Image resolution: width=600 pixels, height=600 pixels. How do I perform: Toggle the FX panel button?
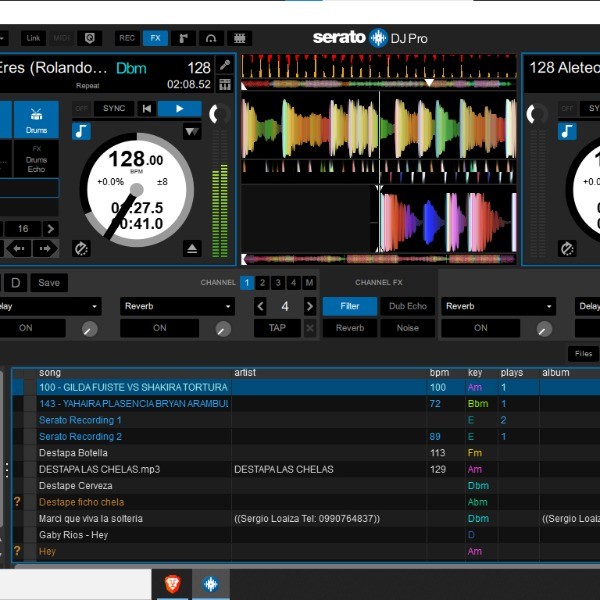pos(155,38)
